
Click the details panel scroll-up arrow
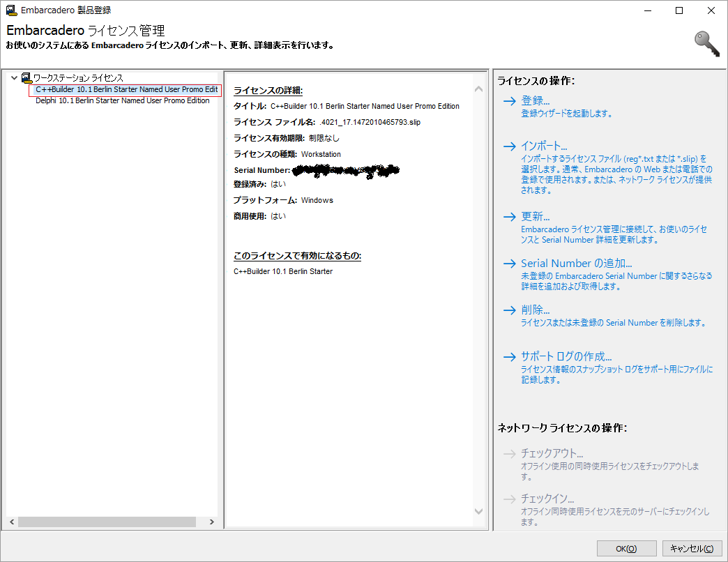coord(478,89)
